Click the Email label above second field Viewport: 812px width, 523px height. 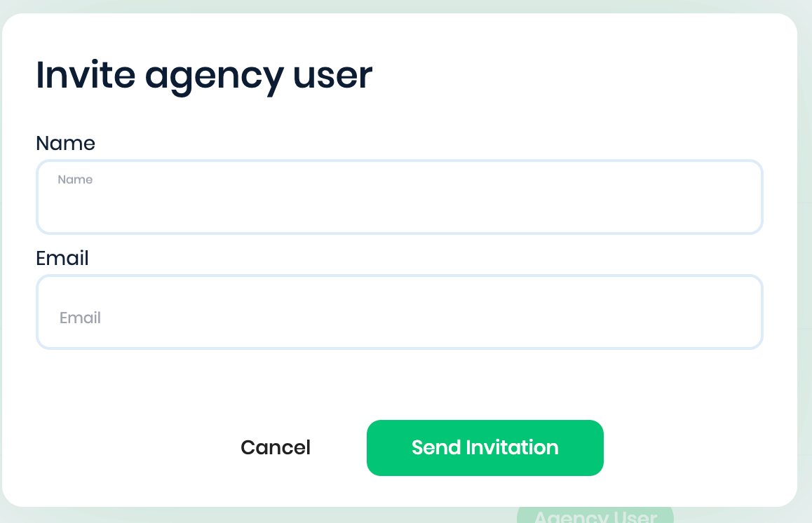pyautogui.click(x=62, y=258)
